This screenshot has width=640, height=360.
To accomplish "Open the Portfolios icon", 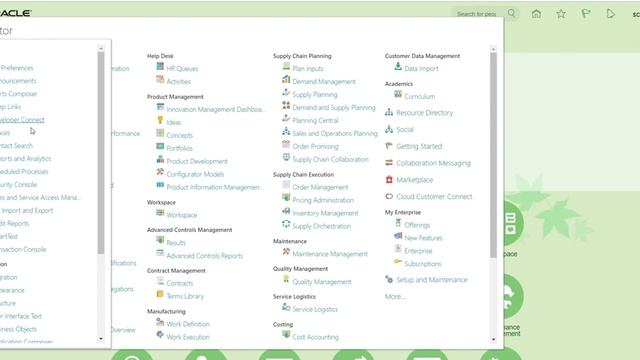I will pos(160,146).
